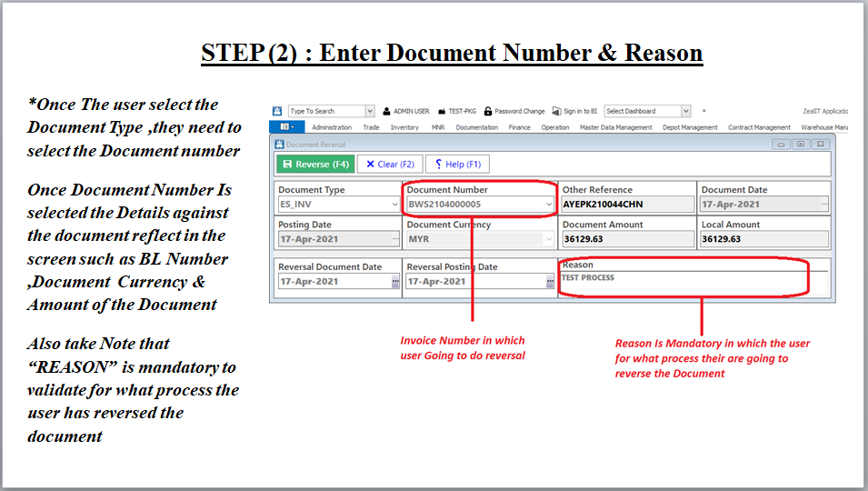Open the Reversal Document Date calendar picker
Viewport: 868px width, 491px height.
pyautogui.click(x=395, y=282)
